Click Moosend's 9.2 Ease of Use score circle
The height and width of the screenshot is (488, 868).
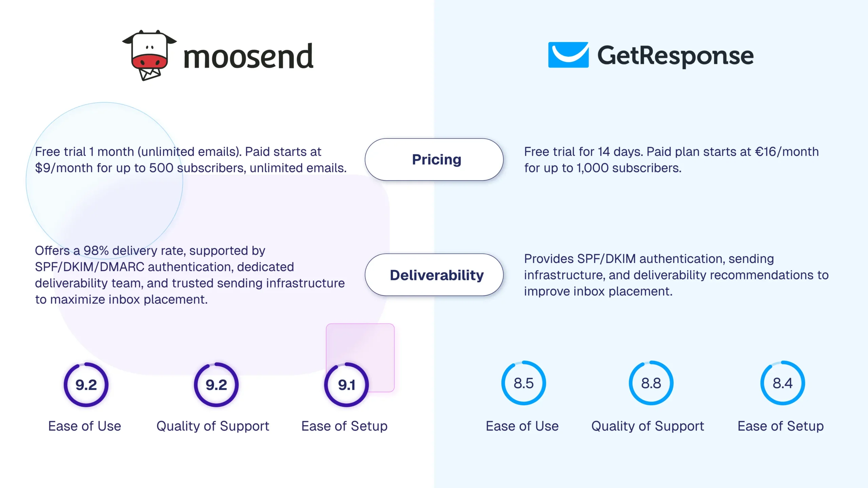click(x=86, y=385)
